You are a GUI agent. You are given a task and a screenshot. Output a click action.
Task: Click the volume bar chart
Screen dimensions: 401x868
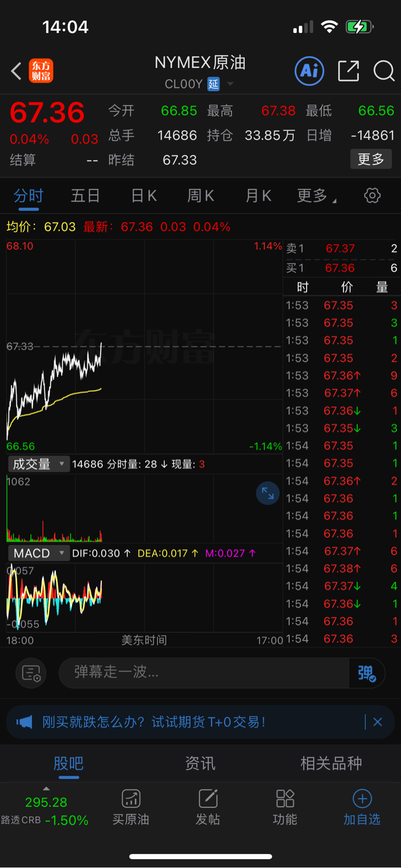tap(144, 508)
